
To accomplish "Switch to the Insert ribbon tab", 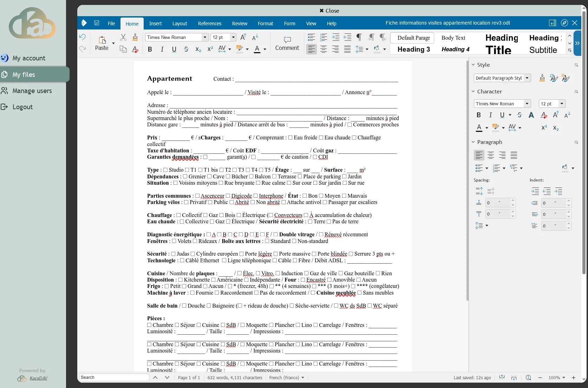I will point(155,24).
